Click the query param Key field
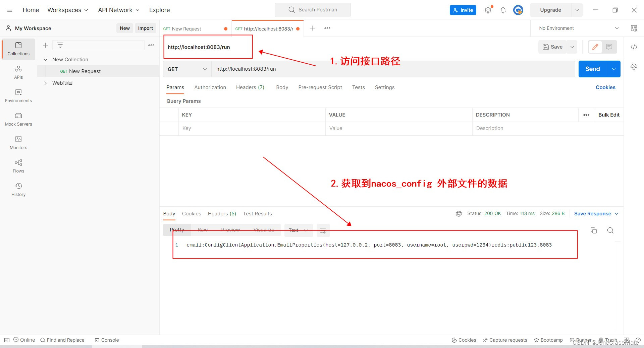This screenshot has height=348, width=644. tap(252, 128)
